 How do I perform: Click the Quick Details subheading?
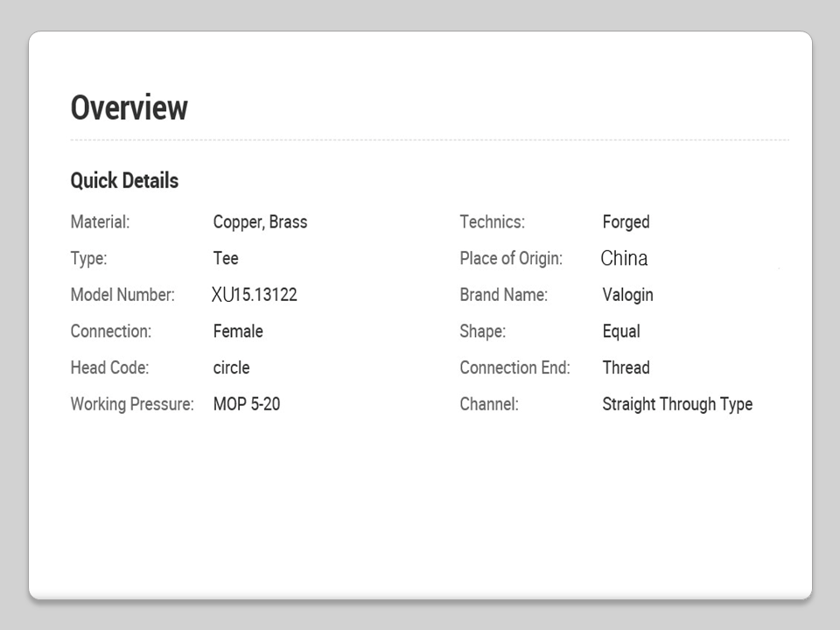click(x=124, y=181)
